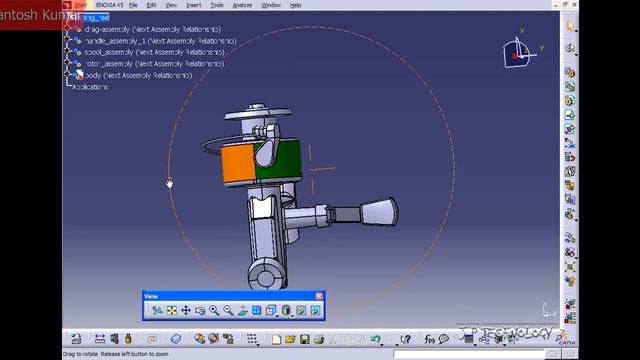640x360 pixels.
Task: Expand the rotor_assembly tree node
Action: coord(67,62)
